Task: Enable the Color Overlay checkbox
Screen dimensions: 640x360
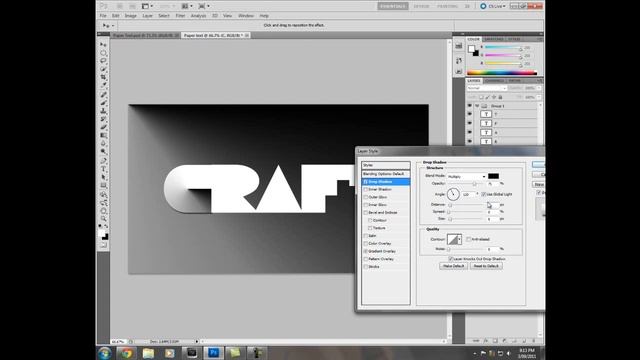Action: 366,244
